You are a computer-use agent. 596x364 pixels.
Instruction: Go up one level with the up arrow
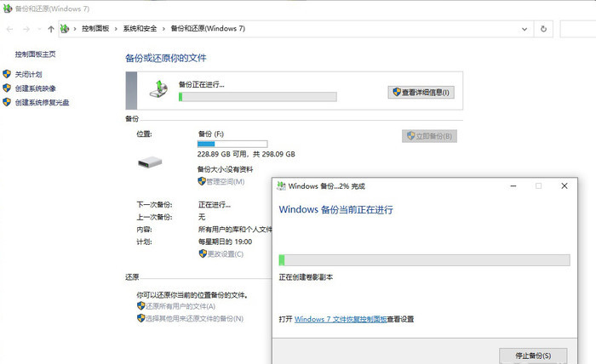tap(51, 29)
